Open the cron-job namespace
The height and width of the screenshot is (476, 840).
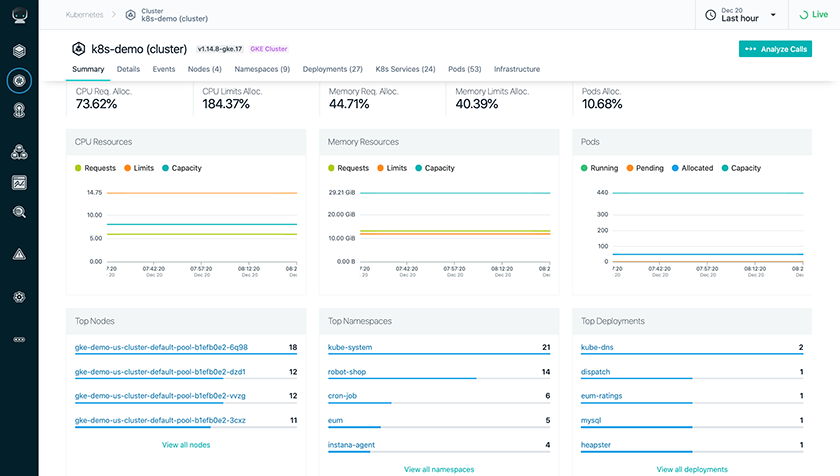pyautogui.click(x=342, y=396)
